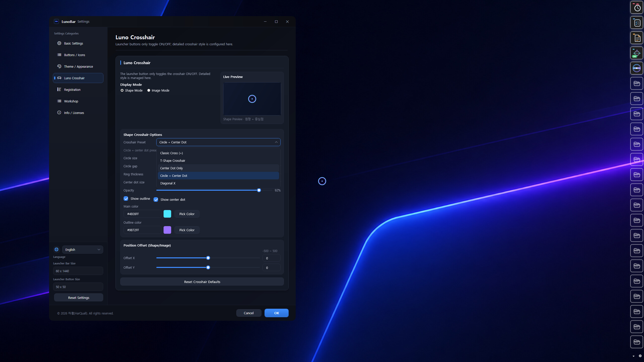The width and height of the screenshot is (644, 362).
Task: Toggle the Show center dot checkbox
Action: click(156, 200)
